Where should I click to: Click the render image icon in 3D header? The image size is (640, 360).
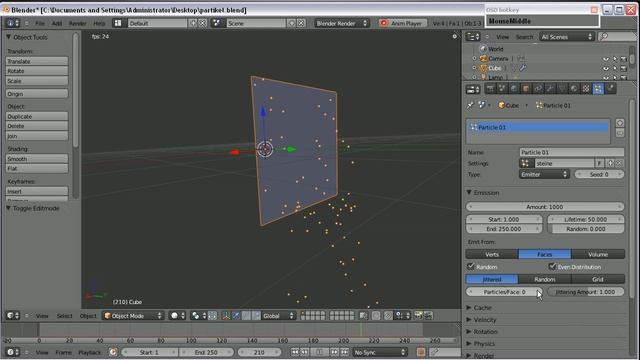click(x=418, y=316)
